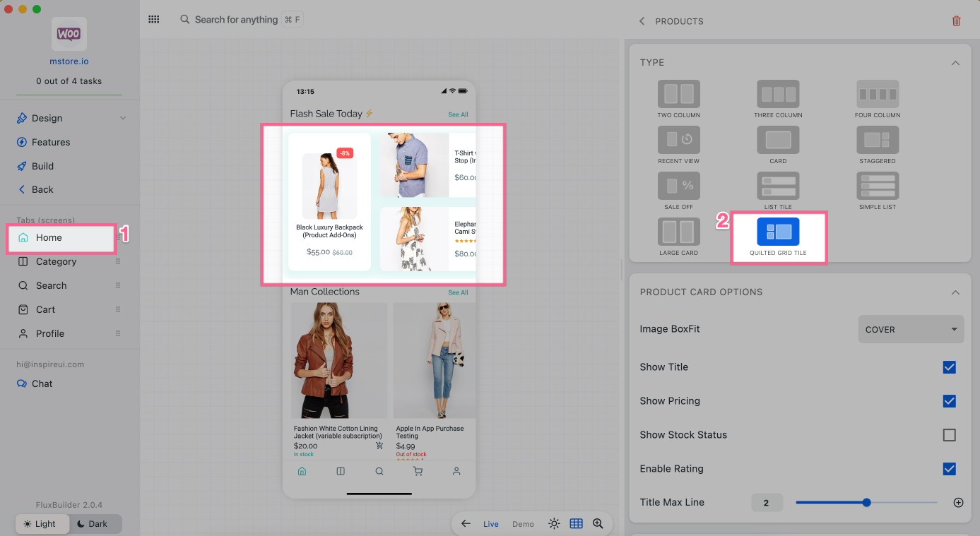Toggle the grid view icon in bottom toolbar
Image resolution: width=980 pixels, height=536 pixels.
pyautogui.click(x=576, y=523)
